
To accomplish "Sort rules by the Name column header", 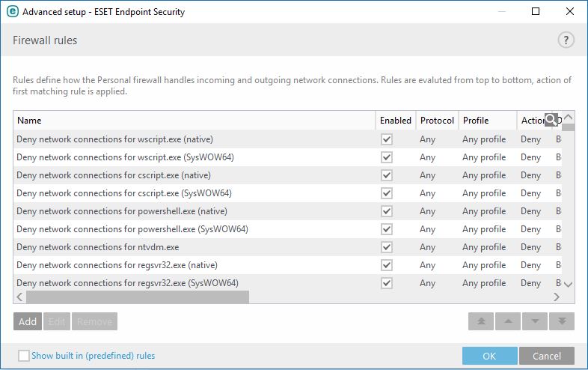I will (195, 121).
